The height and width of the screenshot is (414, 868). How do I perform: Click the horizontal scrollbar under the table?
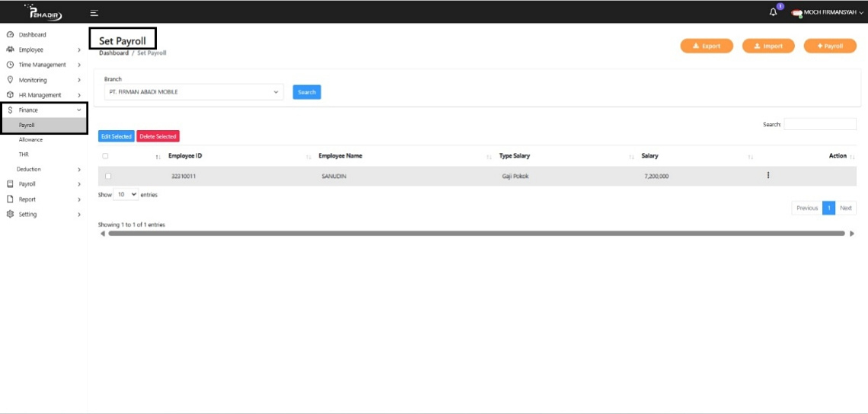coord(476,234)
